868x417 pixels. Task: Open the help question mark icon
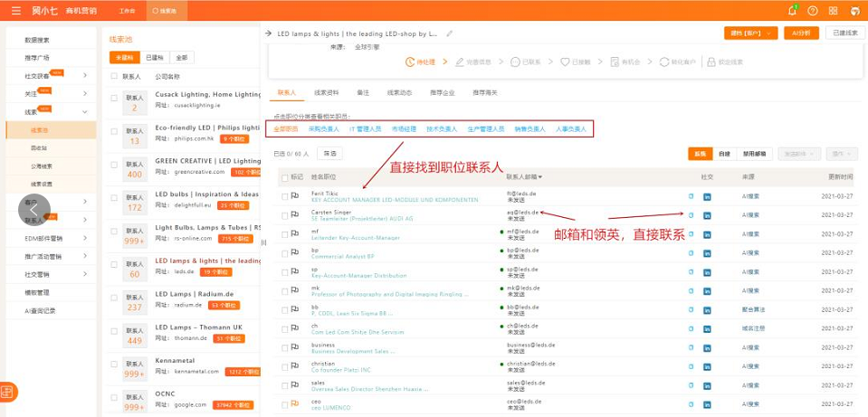813,11
